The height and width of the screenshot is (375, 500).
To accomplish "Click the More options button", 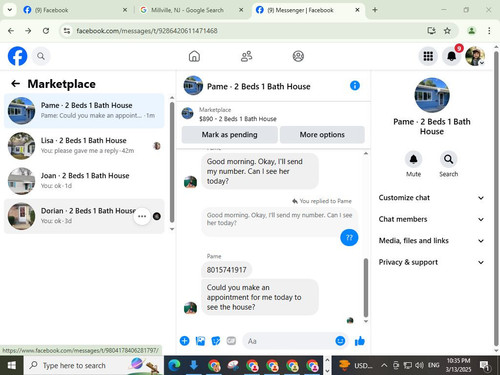I will click(x=322, y=135).
